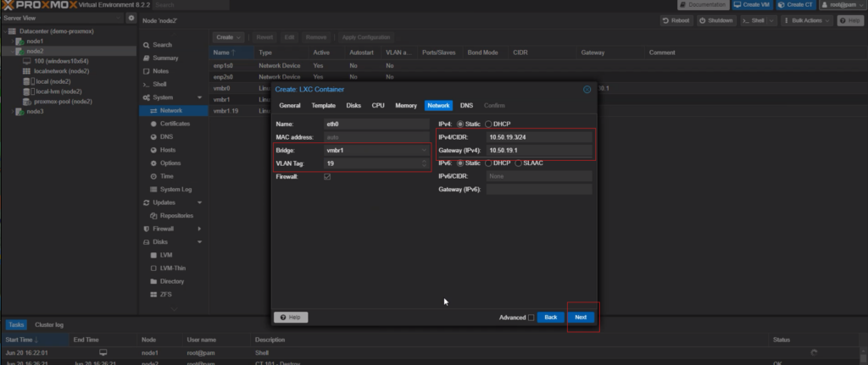
Task: Expand the System sidebar section
Action: (x=199, y=97)
